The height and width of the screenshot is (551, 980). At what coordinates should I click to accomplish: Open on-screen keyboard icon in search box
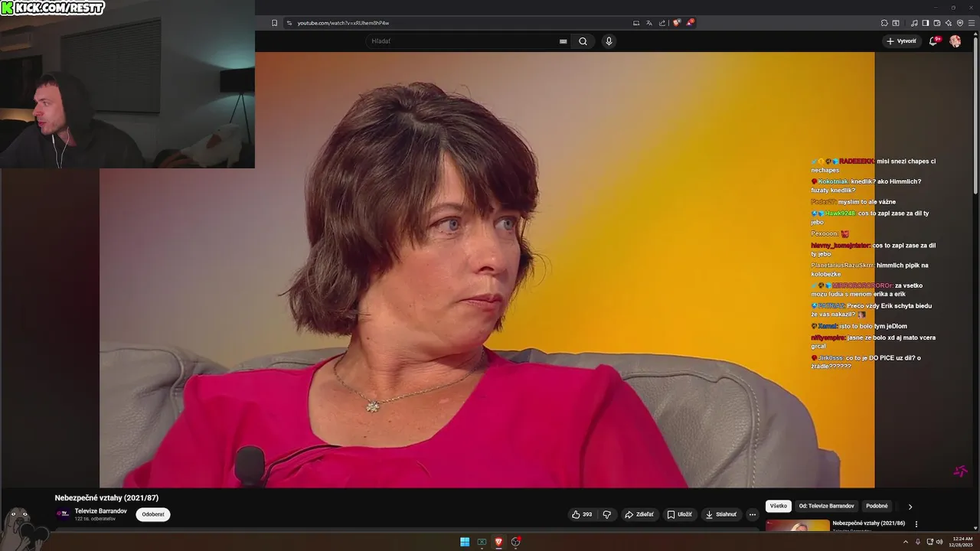pos(563,41)
